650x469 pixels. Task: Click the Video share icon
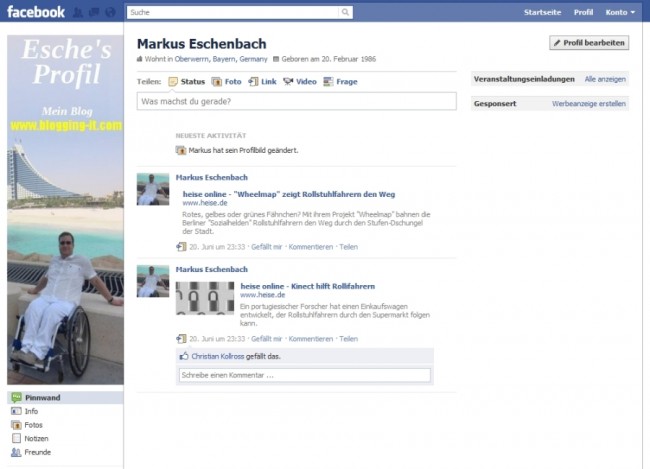pyautogui.click(x=288, y=82)
